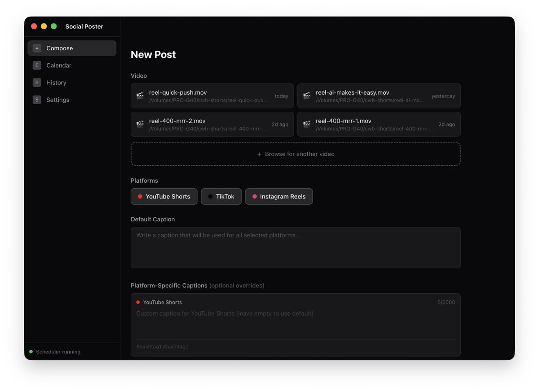The width and height of the screenshot is (539, 392).
Task: Click the C icon beside Calendar
Action: (x=37, y=66)
